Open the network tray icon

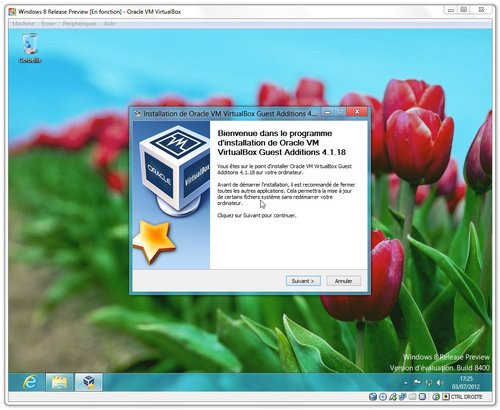[x=429, y=382]
